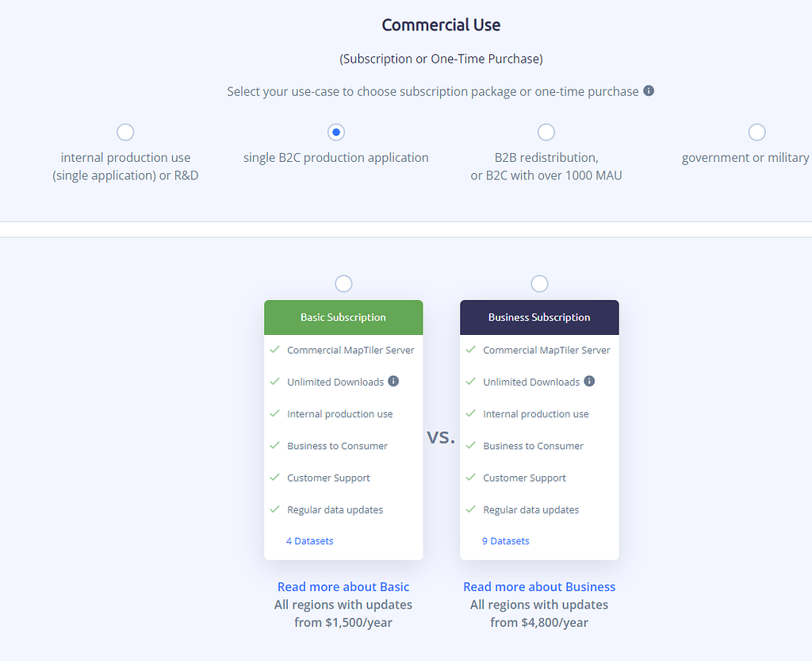Click the green Basic Subscription header
The width and height of the screenshot is (812, 661).
(x=343, y=317)
